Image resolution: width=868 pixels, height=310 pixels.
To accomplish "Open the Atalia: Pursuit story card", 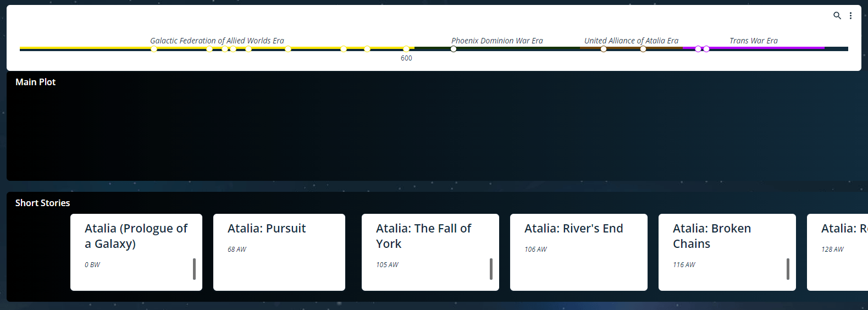I will 279,252.
